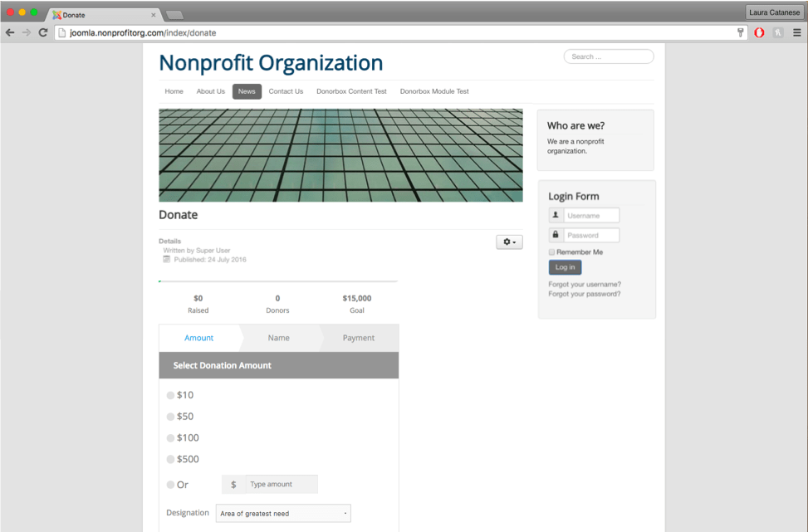808x532 pixels.
Task: Click the key icon in the address bar
Action: 740,32
